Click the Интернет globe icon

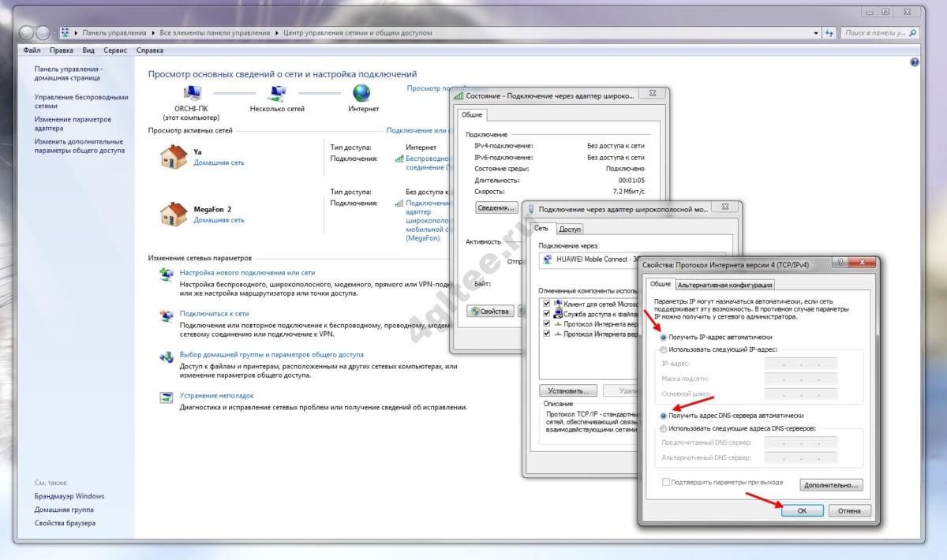point(361,93)
